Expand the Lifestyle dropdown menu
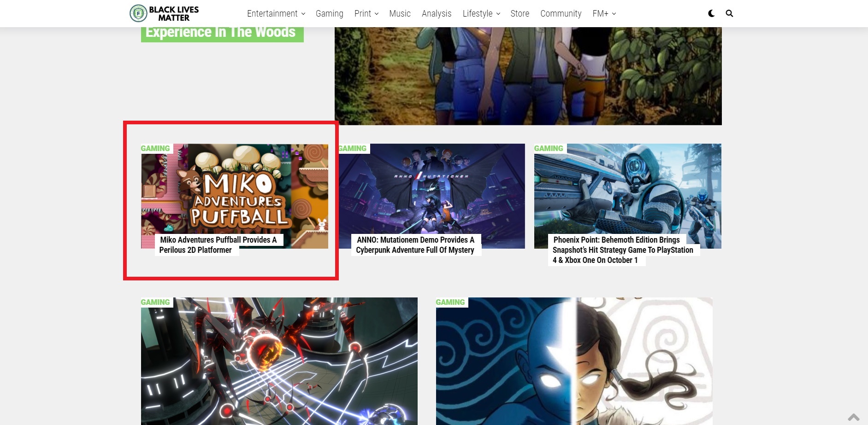This screenshot has width=868, height=425. [481, 13]
